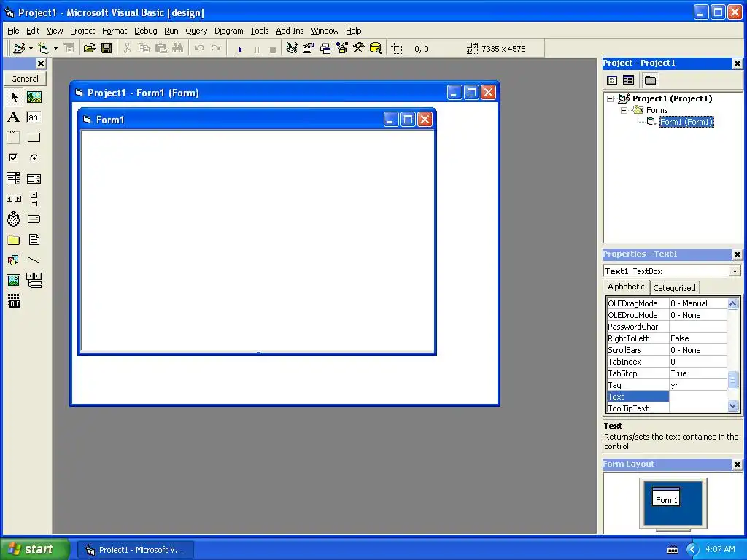Switch to the Categorized properties tab
The image size is (747, 560).
(674, 287)
